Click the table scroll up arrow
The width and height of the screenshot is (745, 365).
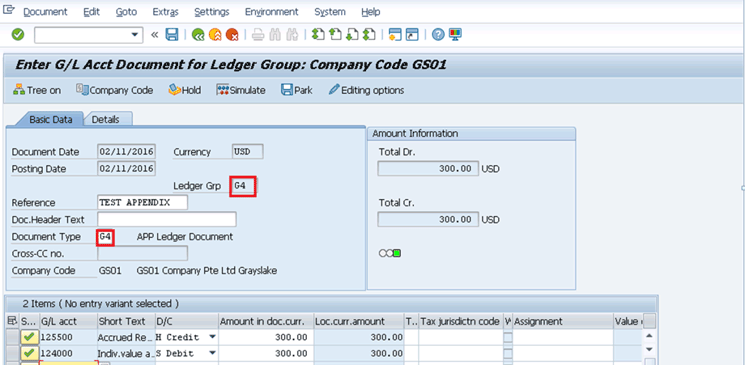(649, 336)
